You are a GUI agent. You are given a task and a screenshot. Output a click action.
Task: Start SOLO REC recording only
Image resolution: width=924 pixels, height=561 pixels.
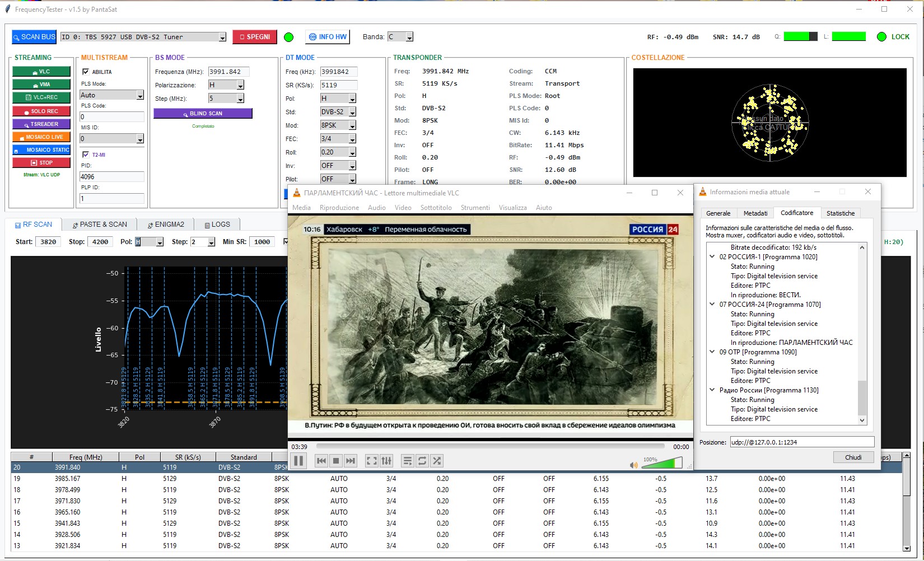coord(41,111)
